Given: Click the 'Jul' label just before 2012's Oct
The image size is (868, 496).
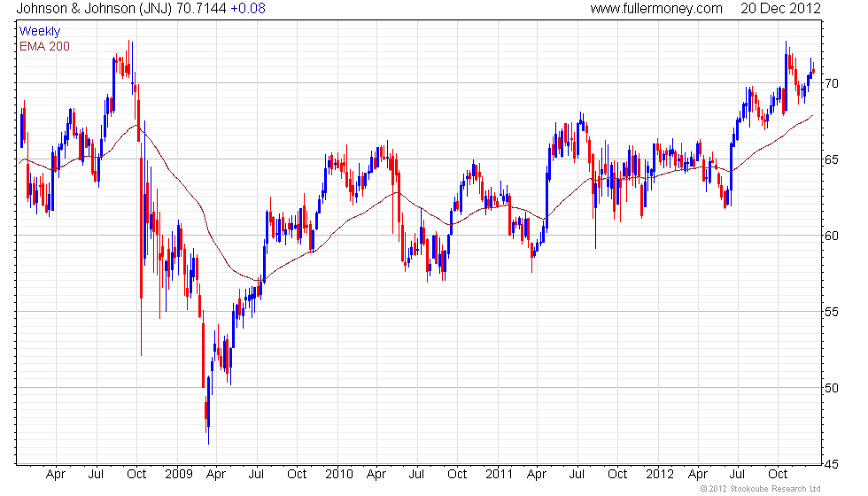Looking at the screenshot, I should click(737, 474).
